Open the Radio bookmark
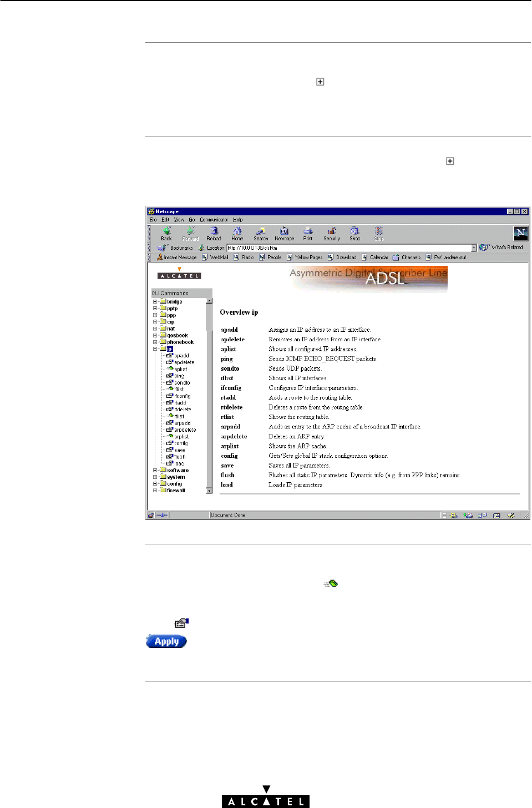This screenshot has width=532, height=808. [x=244, y=257]
